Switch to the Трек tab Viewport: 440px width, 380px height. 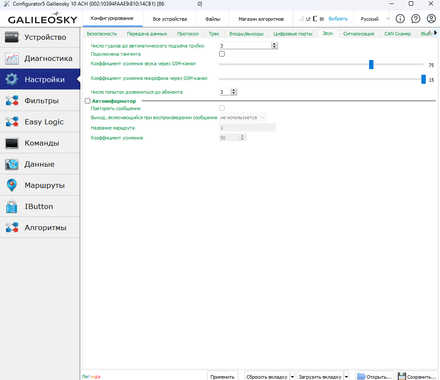214,34
